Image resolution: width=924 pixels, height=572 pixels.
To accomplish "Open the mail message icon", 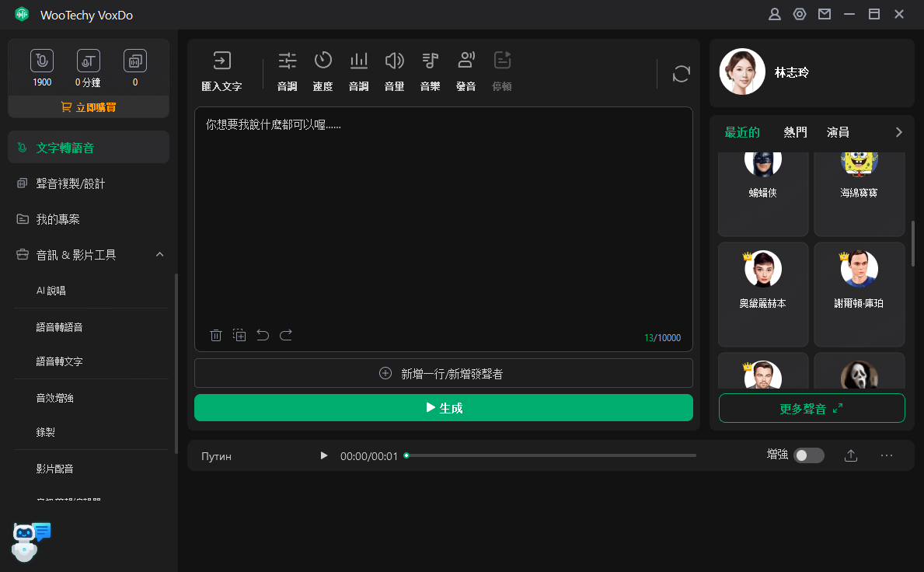I will pos(825,14).
